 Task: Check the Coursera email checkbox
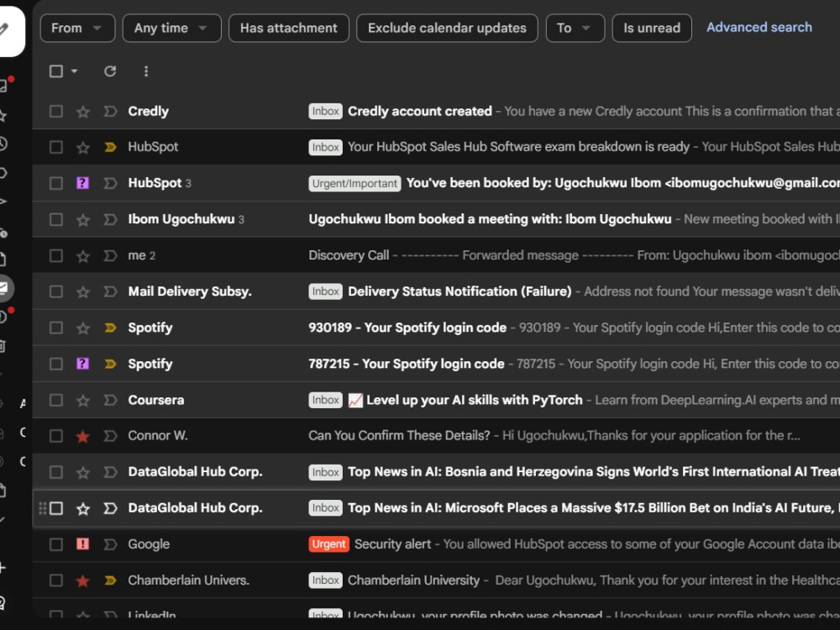(56, 400)
